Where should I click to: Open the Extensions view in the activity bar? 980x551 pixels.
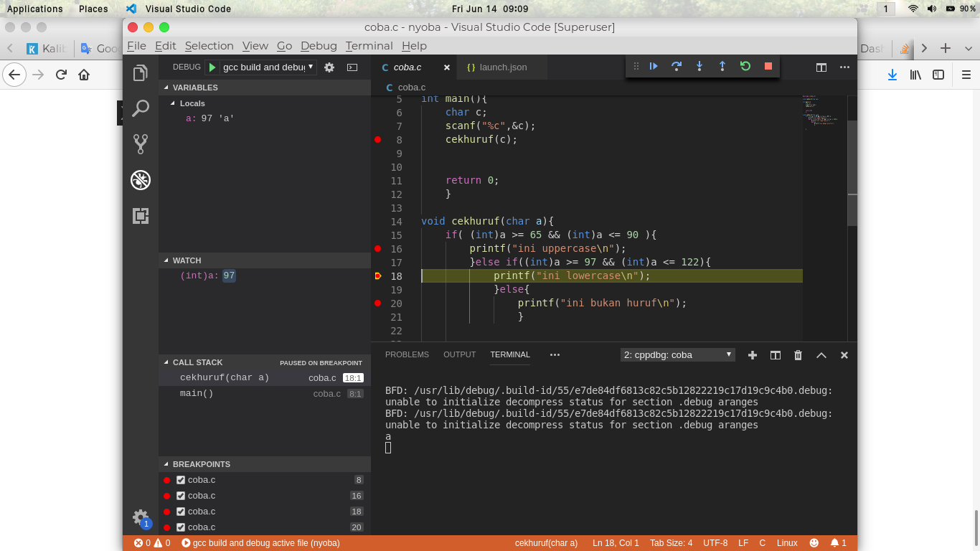(140, 215)
